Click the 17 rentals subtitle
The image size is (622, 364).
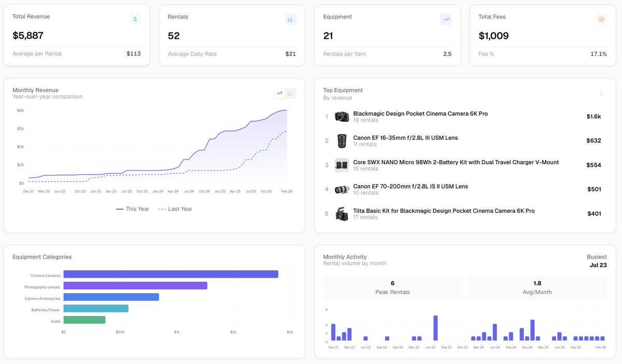point(366,217)
